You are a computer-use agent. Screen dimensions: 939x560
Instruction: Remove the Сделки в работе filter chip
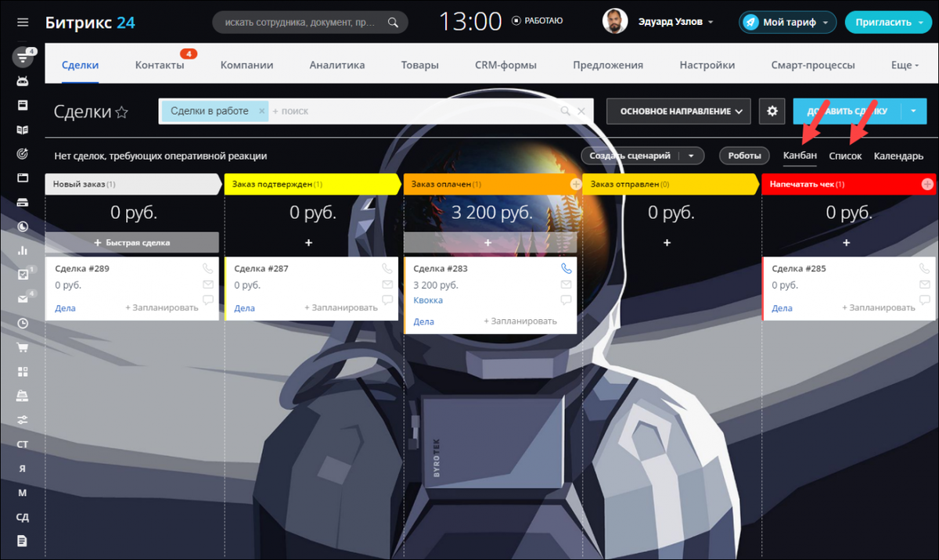point(262,111)
